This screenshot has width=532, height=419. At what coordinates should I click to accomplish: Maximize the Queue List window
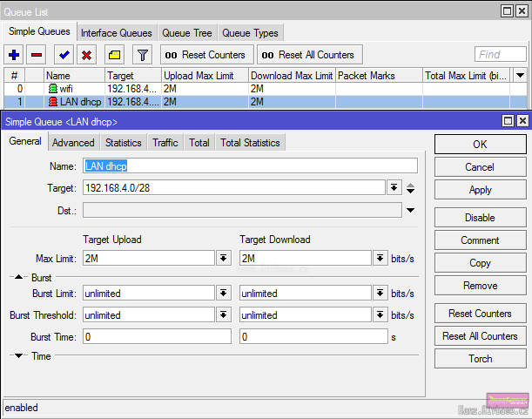(508, 11)
